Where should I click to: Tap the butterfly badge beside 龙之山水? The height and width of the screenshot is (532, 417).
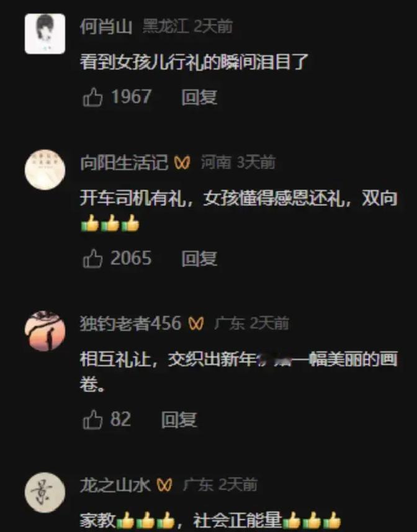(x=165, y=485)
